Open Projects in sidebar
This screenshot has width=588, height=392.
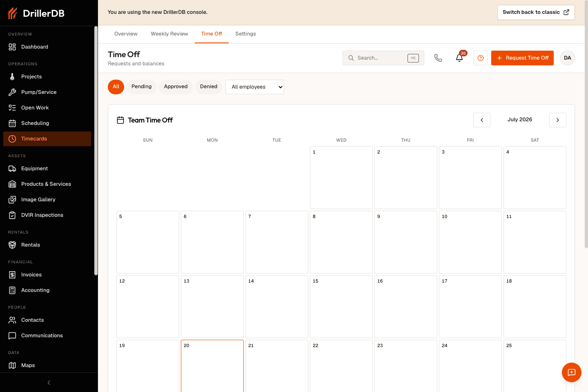47,77
